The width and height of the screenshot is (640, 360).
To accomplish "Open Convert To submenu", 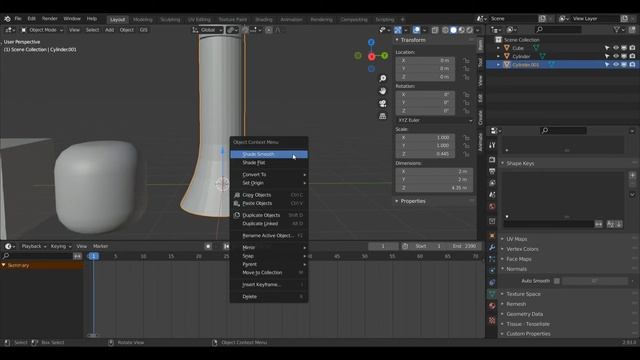I will pyautogui.click(x=269, y=174).
